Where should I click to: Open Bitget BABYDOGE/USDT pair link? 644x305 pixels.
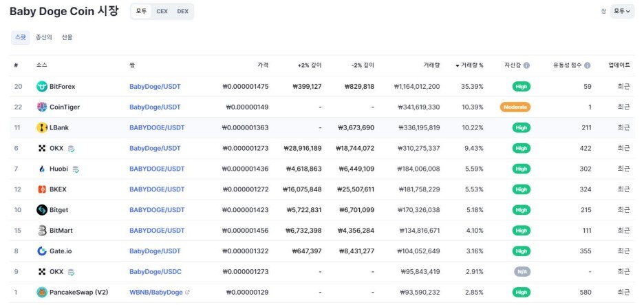(x=157, y=209)
